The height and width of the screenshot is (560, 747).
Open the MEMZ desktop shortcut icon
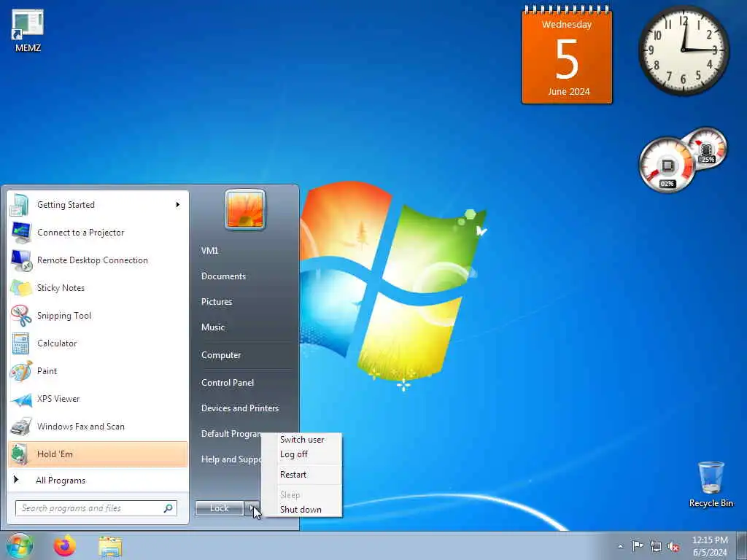pos(28,31)
